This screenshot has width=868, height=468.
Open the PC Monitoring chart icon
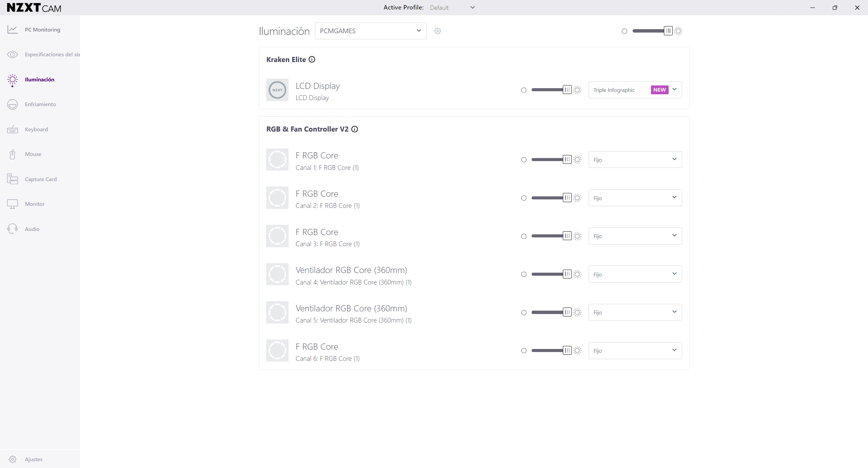pos(13,30)
